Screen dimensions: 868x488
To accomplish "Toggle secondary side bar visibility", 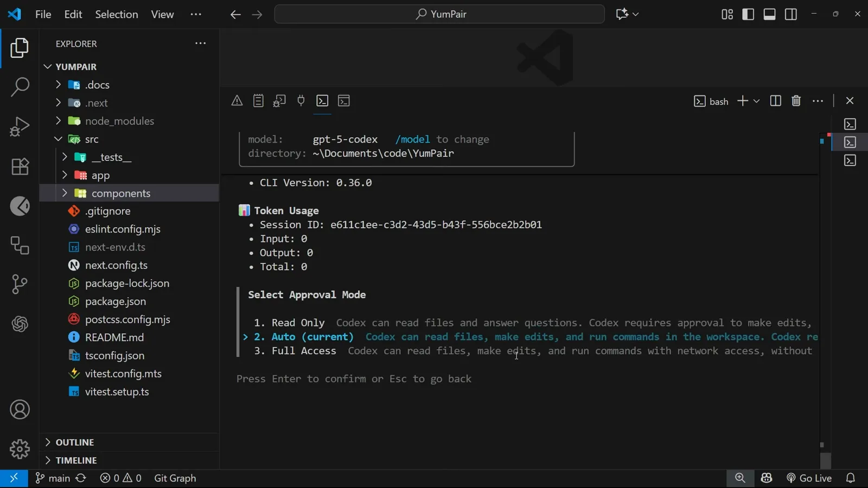I will [791, 14].
